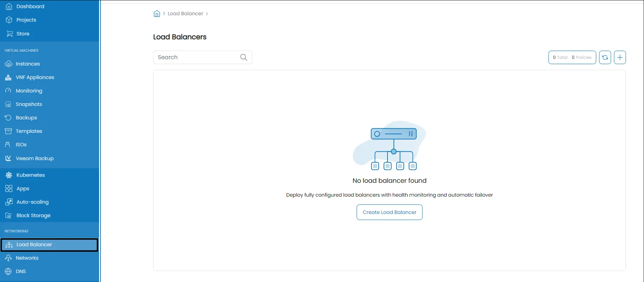The height and width of the screenshot is (282, 644).
Task: Open Kubernetes from the sidebar
Action: pos(30,175)
